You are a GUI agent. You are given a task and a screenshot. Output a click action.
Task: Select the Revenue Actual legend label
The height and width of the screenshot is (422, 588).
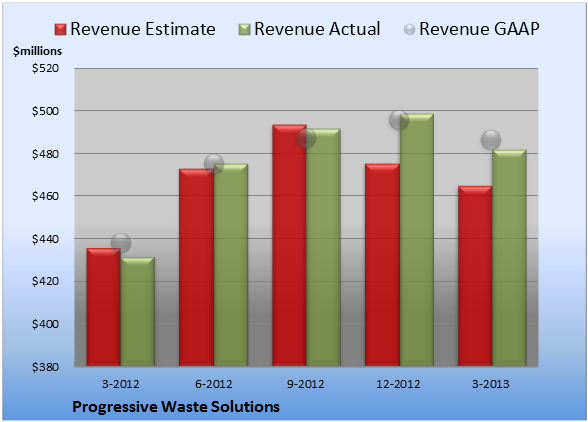317,29
